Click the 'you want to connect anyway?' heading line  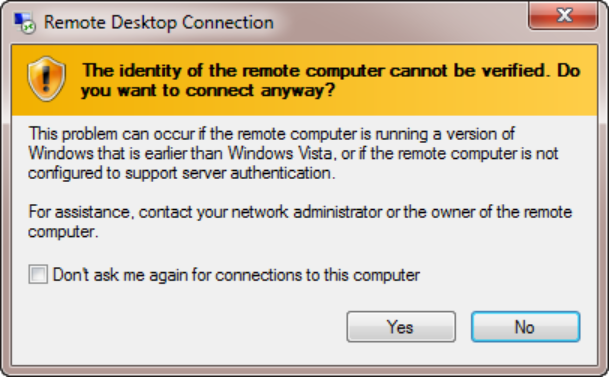click(x=208, y=91)
